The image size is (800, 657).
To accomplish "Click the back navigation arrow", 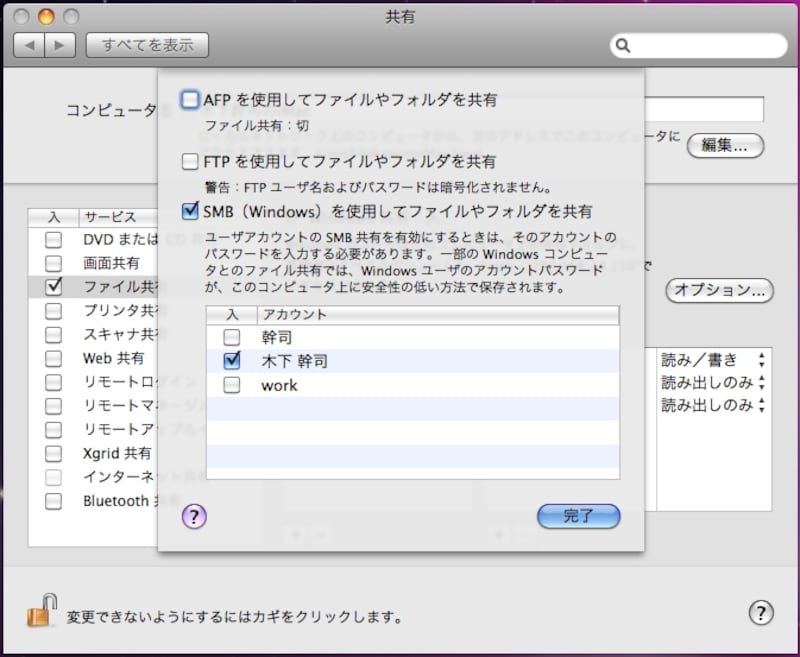I will [x=28, y=45].
